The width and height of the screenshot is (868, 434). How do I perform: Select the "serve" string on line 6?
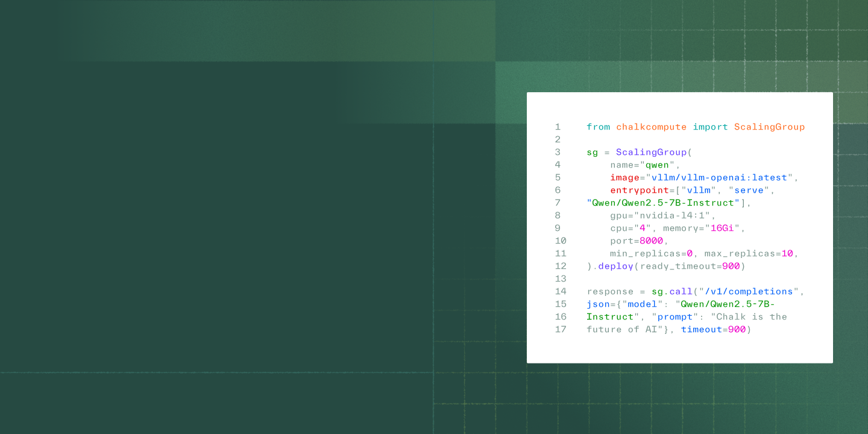click(749, 190)
